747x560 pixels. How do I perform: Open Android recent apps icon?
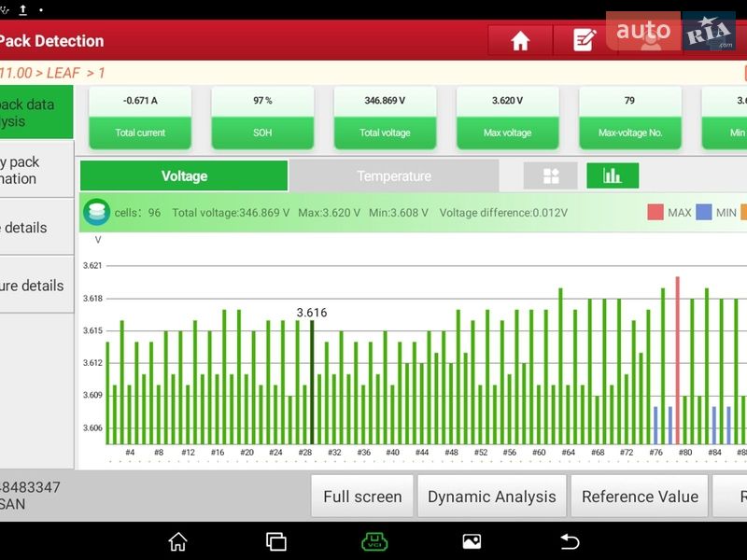275,541
